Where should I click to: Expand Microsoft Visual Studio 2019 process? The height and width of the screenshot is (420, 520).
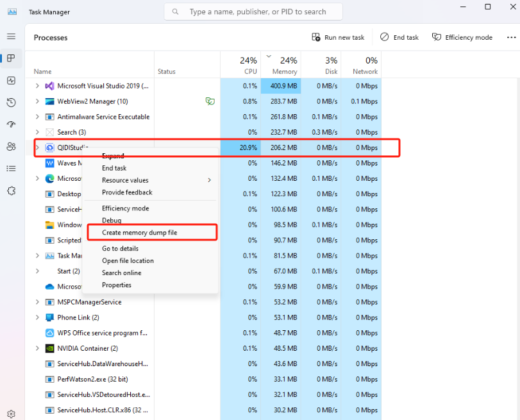tap(37, 86)
